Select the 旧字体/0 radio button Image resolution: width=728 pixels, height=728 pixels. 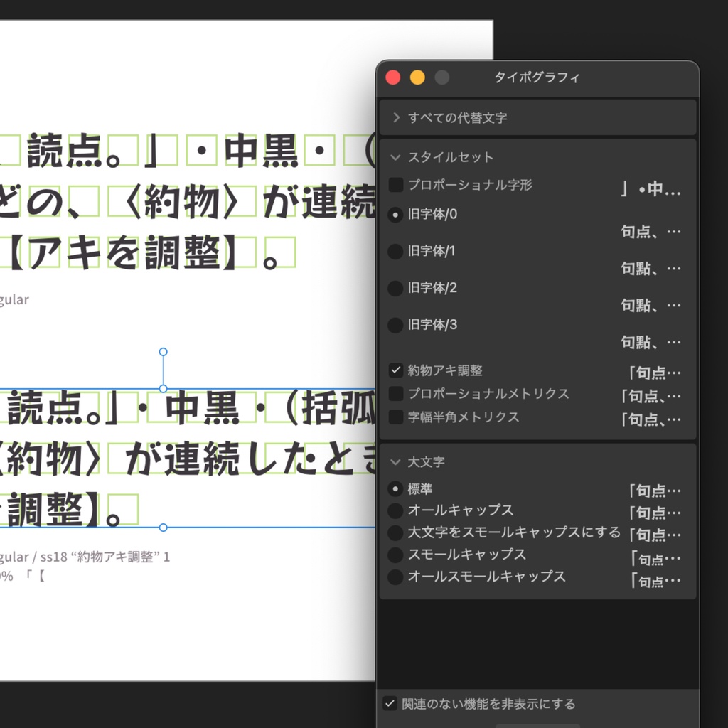click(395, 214)
